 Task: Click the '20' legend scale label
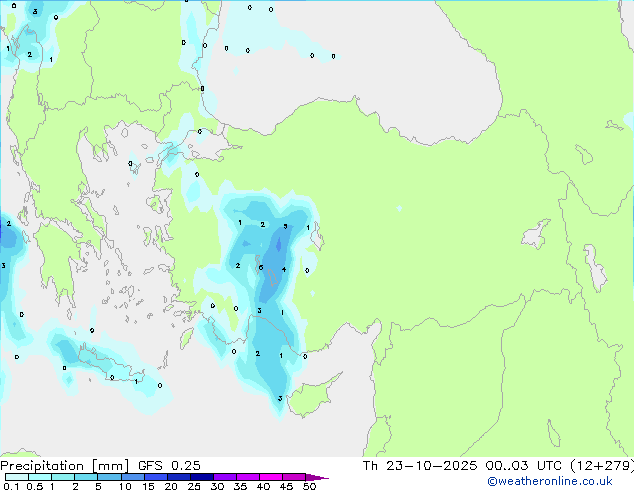tap(171, 486)
